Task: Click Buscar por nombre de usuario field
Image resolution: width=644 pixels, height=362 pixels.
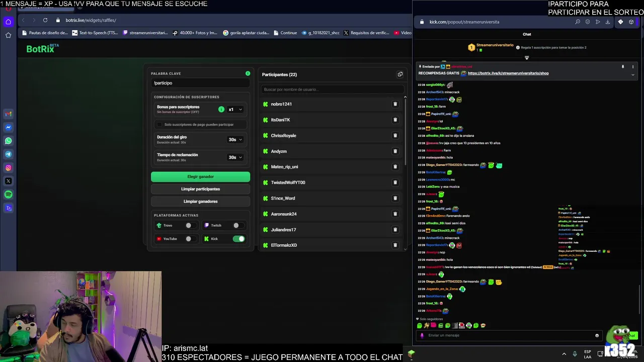Action: pyautogui.click(x=332, y=89)
